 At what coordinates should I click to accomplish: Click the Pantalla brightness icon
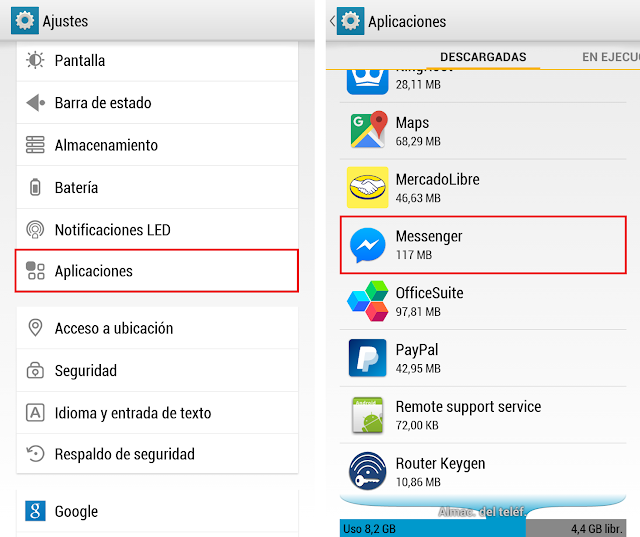click(35, 60)
